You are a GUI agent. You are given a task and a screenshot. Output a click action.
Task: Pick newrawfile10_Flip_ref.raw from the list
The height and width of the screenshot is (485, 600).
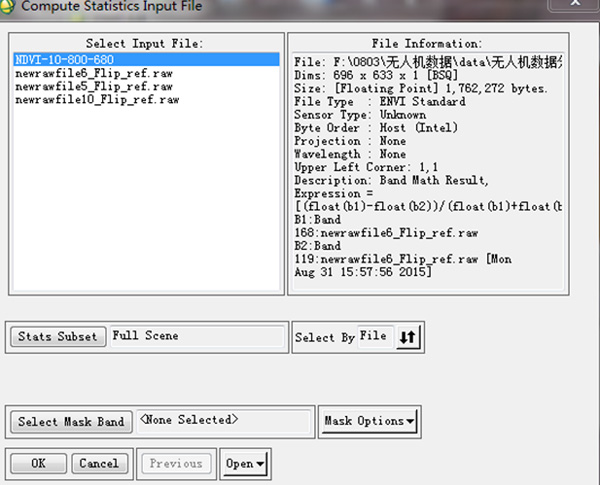click(x=99, y=100)
